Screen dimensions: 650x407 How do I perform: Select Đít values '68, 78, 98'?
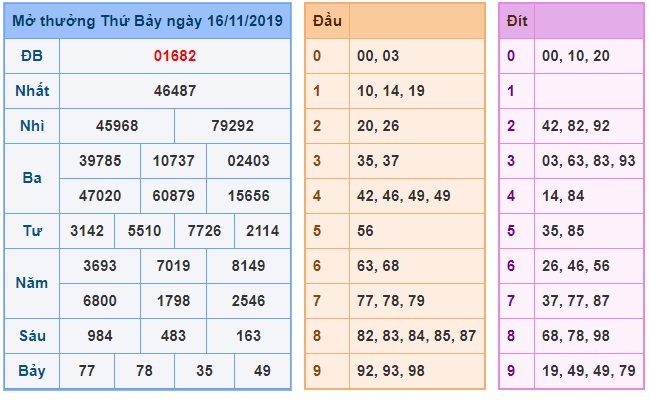point(576,336)
